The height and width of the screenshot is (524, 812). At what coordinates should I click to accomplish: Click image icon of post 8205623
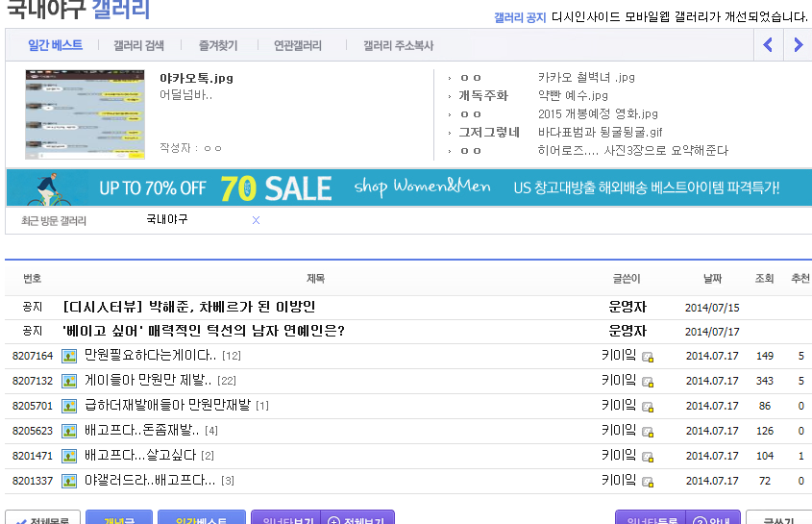pos(69,431)
